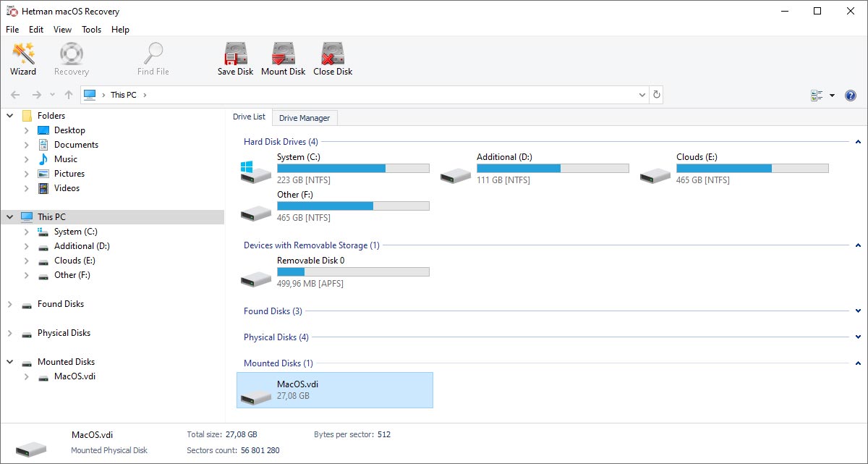Expand the Desktop tree node
868x464 pixels.
click(x=27, y=130)
